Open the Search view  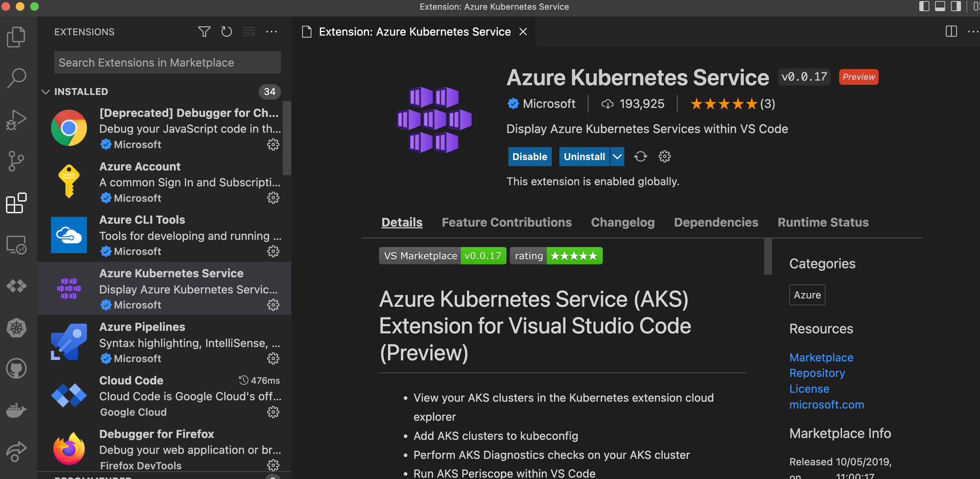(16, 78)
